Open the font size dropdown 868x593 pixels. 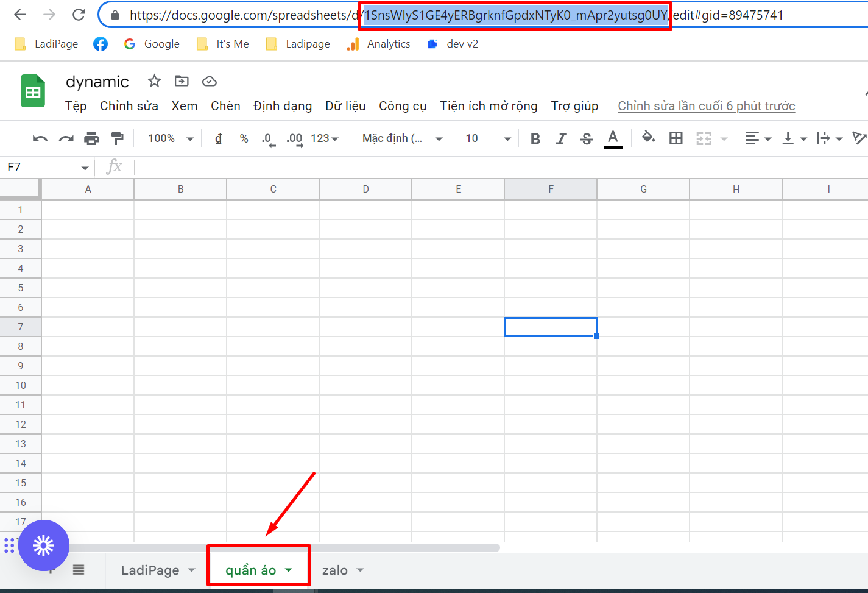tap(488, 139)
